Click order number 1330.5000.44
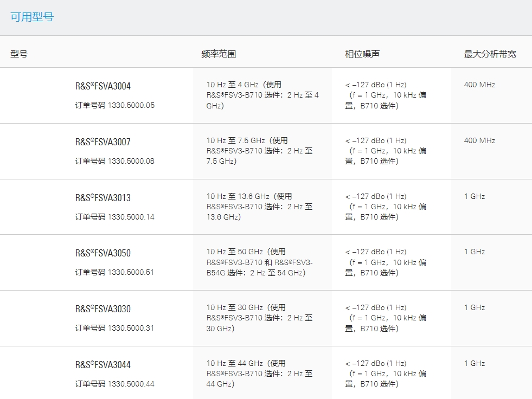This screenshot has height=399, width=532. pyautogui.click(x=114, y=384)
